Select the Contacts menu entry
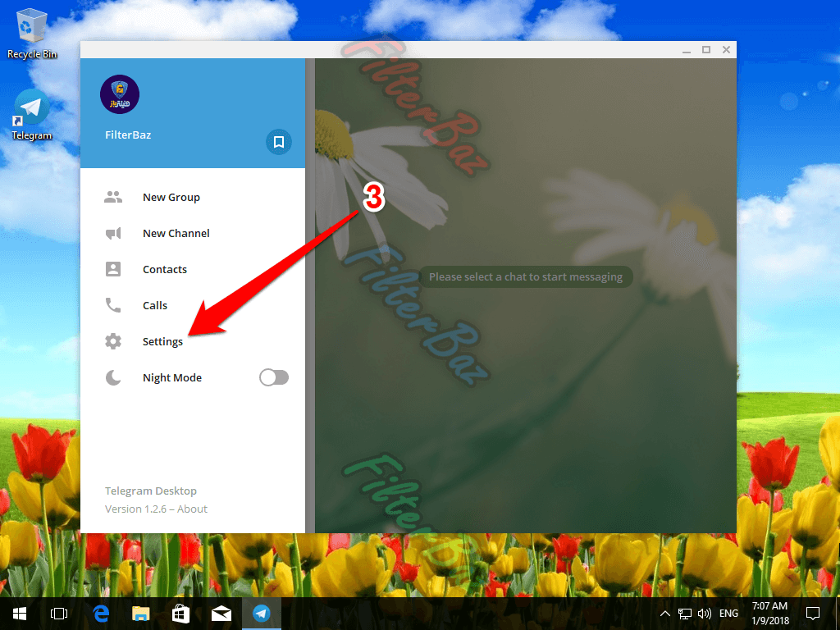The image size is (840, 630). click(x=165, y=269)
